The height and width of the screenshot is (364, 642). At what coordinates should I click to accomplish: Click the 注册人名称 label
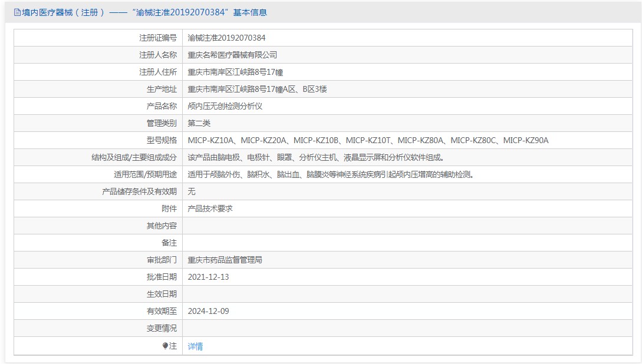(x=158, y=55)
